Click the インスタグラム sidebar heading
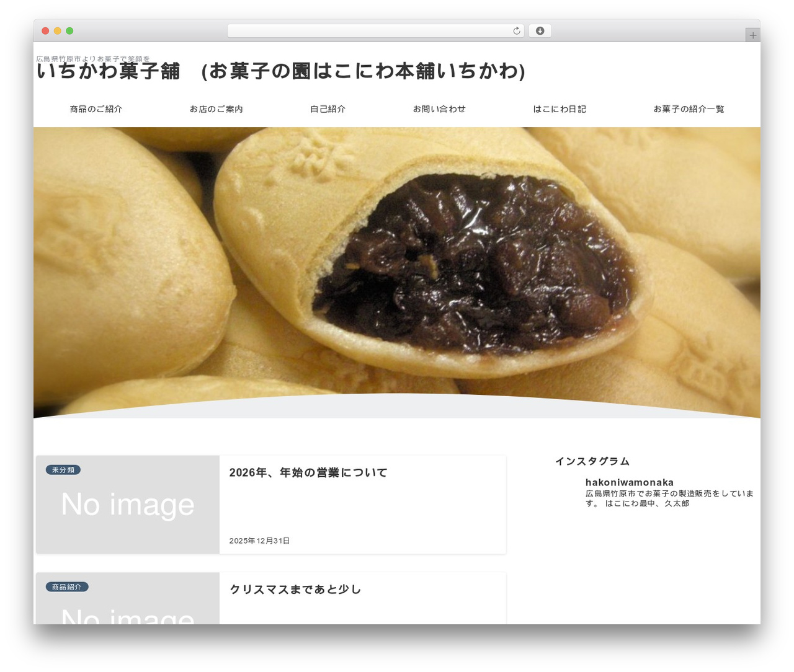Viewport: 794px width, 672px height. tap(592, 461)
